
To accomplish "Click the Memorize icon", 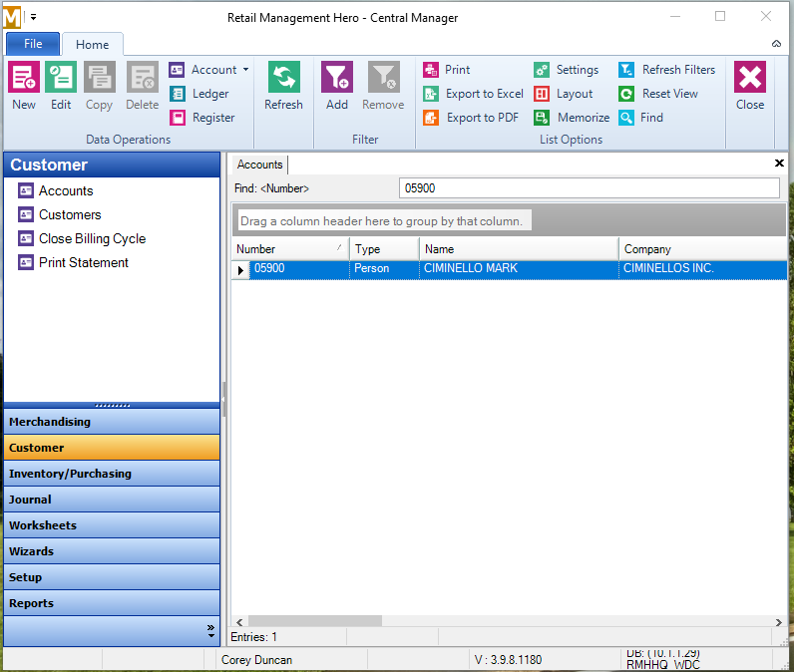I will 542,118.
